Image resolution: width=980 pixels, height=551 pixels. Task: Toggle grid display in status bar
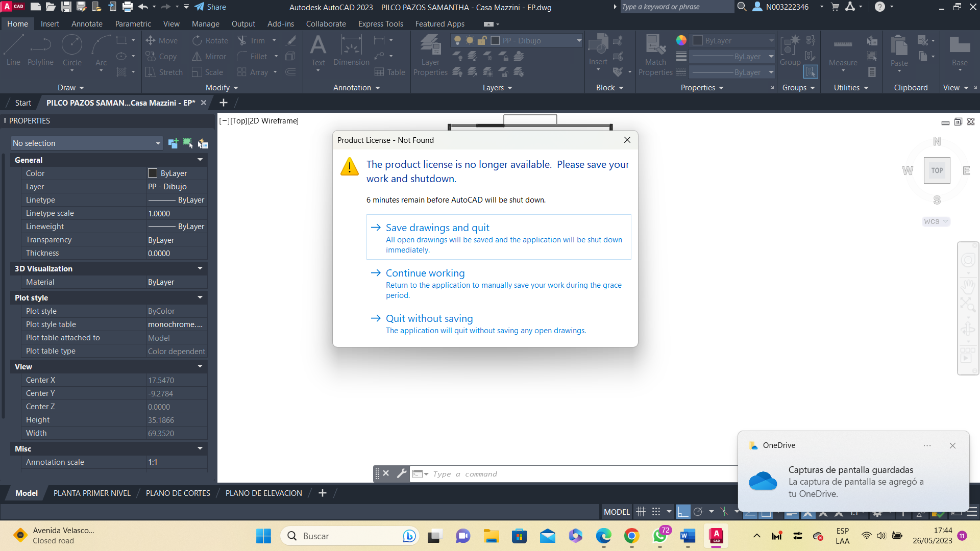(x=641, y=512)
